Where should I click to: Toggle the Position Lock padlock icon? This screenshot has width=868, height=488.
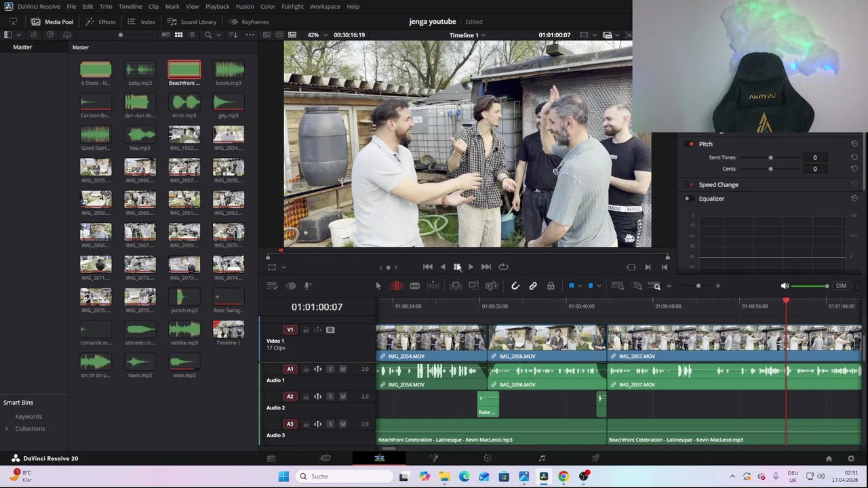551,286
